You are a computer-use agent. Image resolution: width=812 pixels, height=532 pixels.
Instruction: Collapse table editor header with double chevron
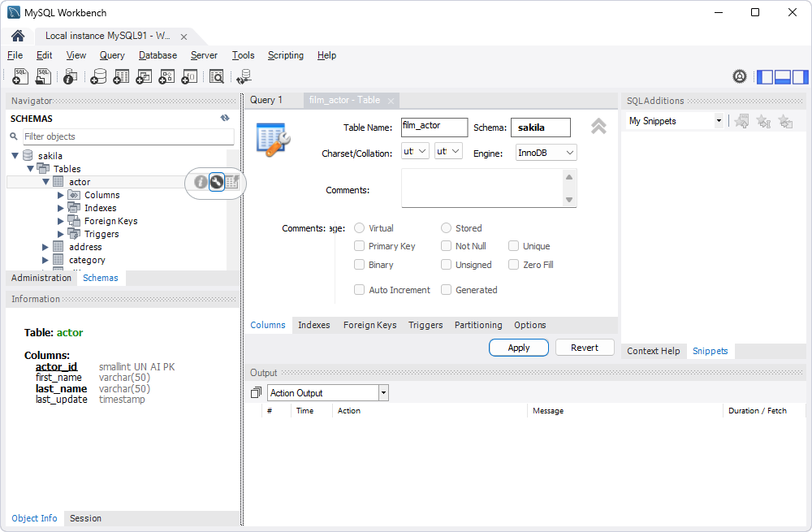[598, 126]
